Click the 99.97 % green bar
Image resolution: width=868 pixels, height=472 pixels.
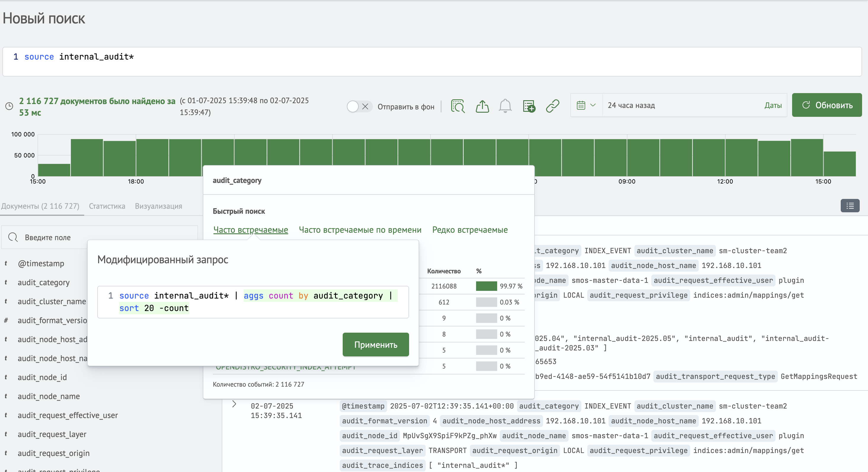(x=486, y=286)
